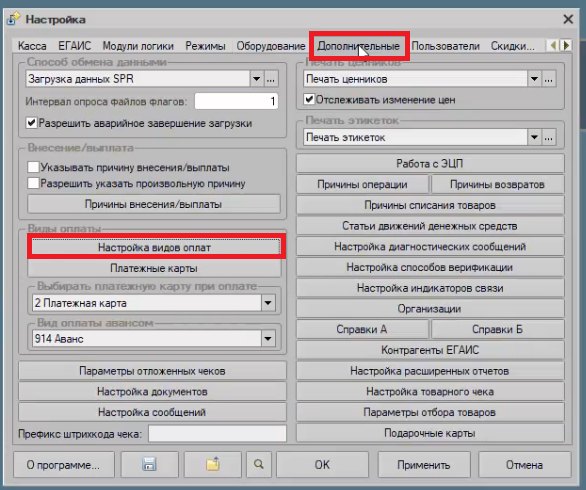Click the Интервал опроса файлов флагов field
Viewport: 586px width, 490px height.
236,101
